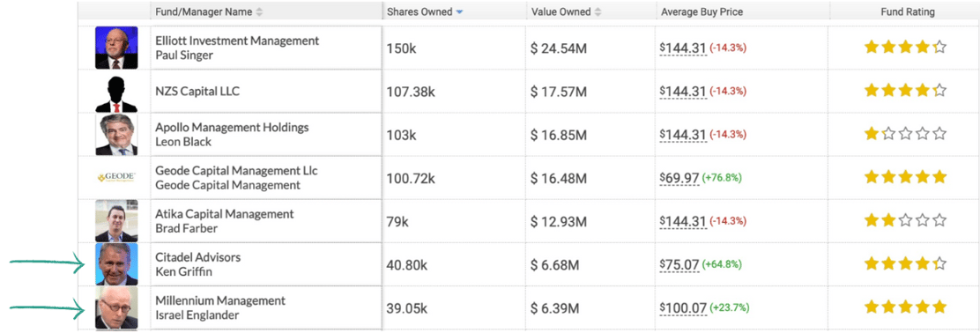Sort by Fund/Manager Name column arrows
The image size is (980, 333).
259,11
